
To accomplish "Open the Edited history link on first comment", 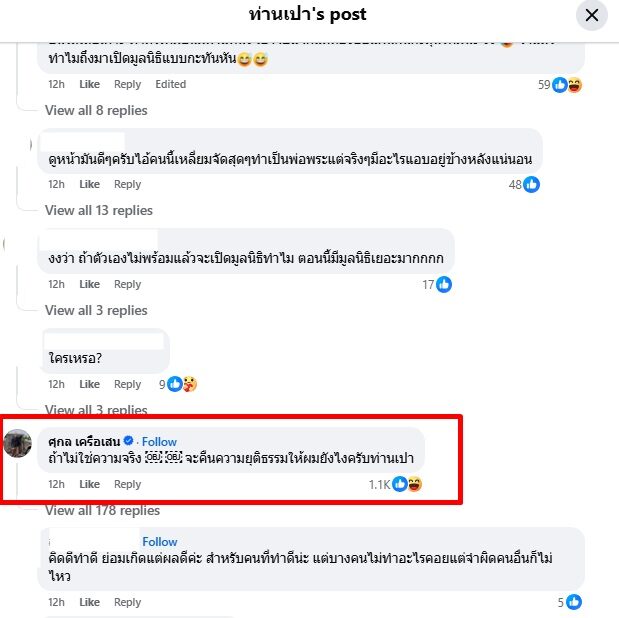I will [x=171, y=85].
